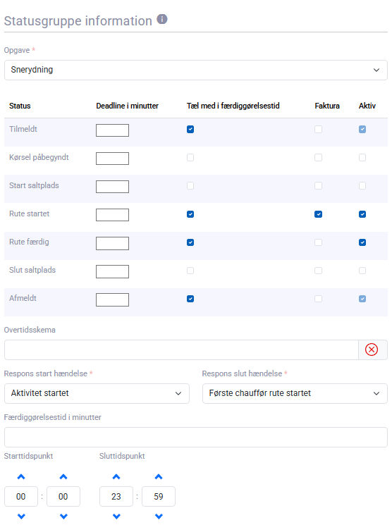
Task: Select the Sluttidspunkt minutes box showing 59
Action: click(x=159, y=496)
